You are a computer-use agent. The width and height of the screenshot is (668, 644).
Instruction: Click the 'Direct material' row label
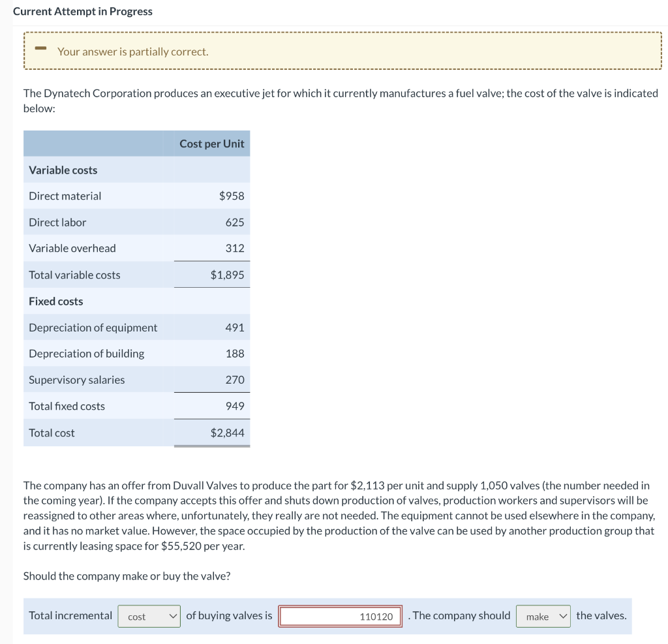click(65, 196)
